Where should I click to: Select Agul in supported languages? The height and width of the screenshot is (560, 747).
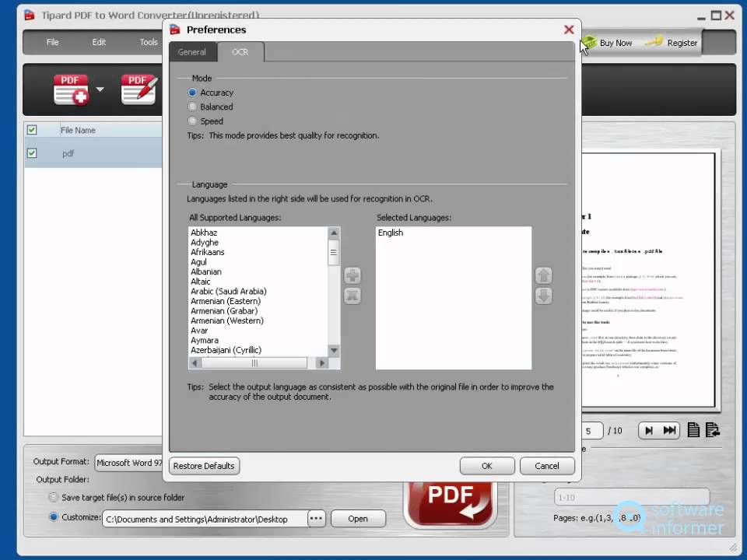click(198, 262)
